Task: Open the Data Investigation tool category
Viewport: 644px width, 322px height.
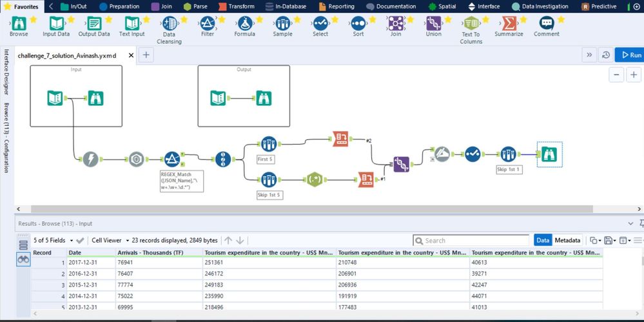Action: 540,6
